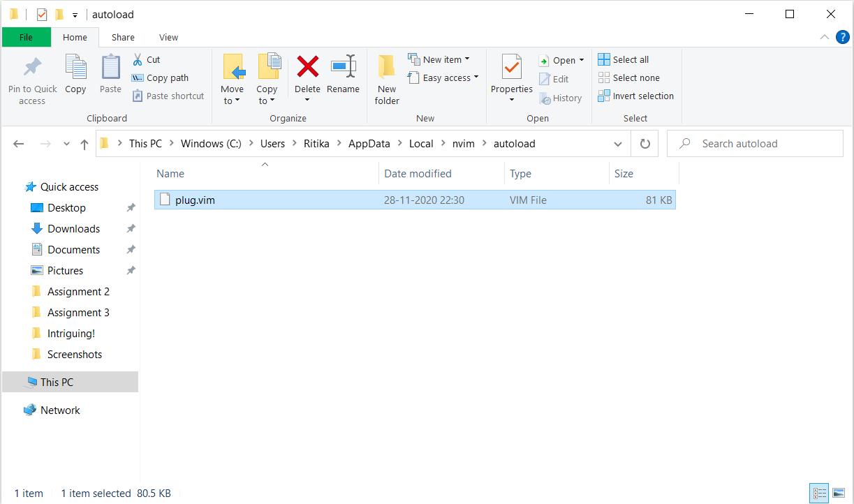
Task: Expand the Properties dropdown arrow
Action: (512, 100)
